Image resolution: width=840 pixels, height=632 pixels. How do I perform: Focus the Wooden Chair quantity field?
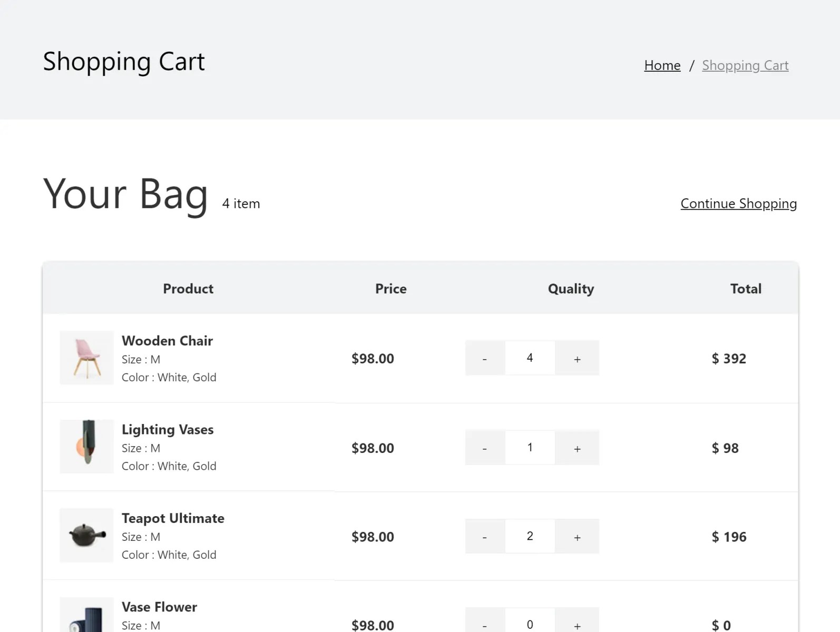530,358
